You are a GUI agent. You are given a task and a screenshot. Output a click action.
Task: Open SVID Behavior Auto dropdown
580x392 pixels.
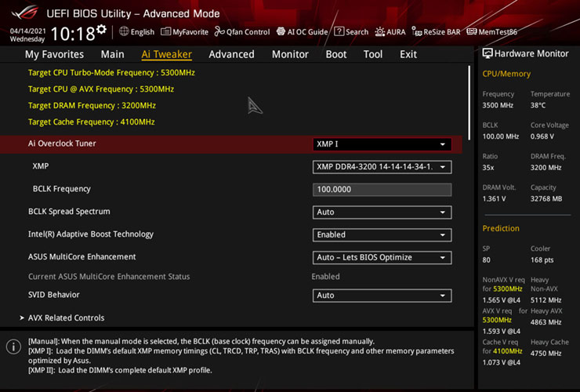382,296
